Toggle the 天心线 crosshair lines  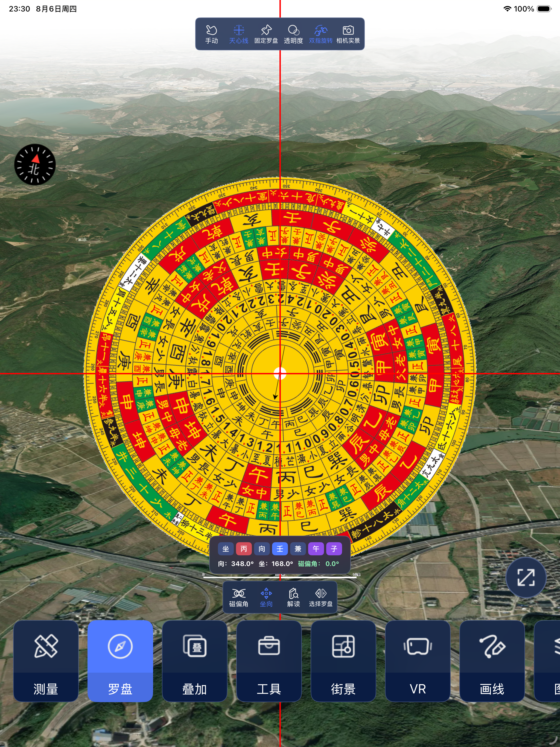click(239, 34)
